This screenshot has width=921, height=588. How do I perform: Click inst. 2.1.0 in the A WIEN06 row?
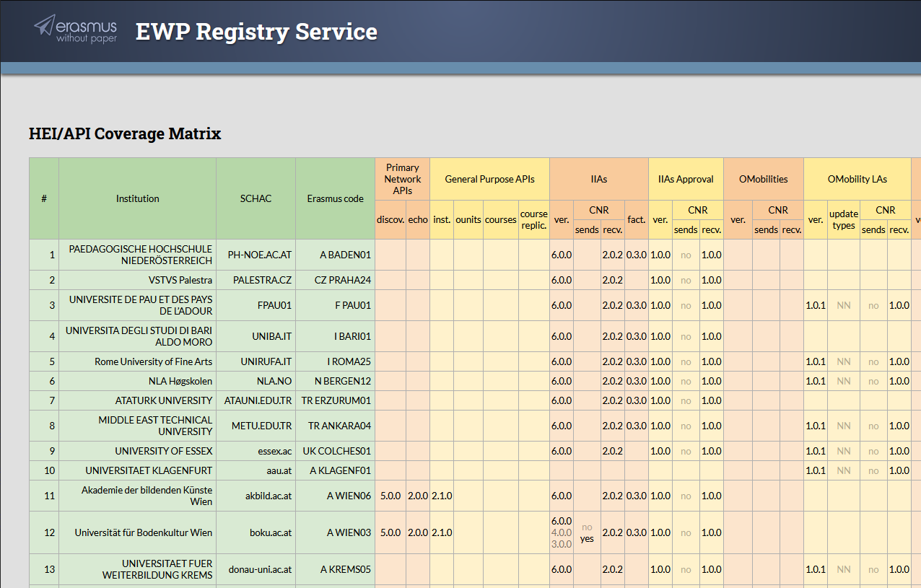pos(442,496)
